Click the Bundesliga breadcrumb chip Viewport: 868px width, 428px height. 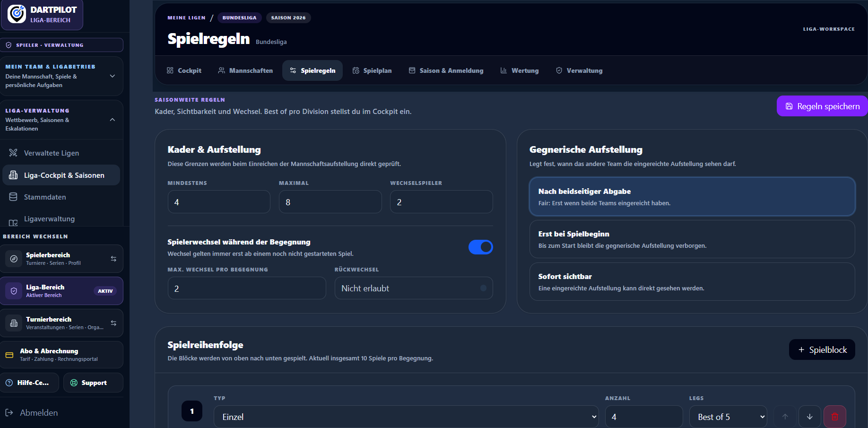coord(239,17)
